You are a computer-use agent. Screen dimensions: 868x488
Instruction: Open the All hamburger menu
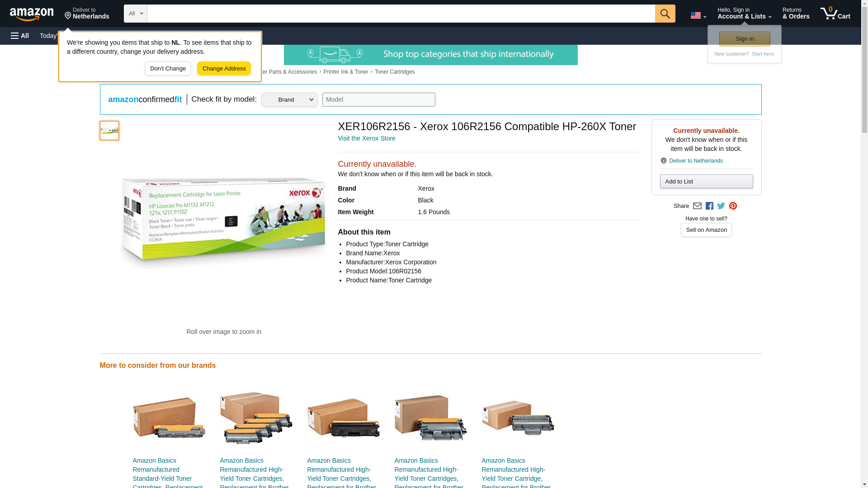pos(20,36)
